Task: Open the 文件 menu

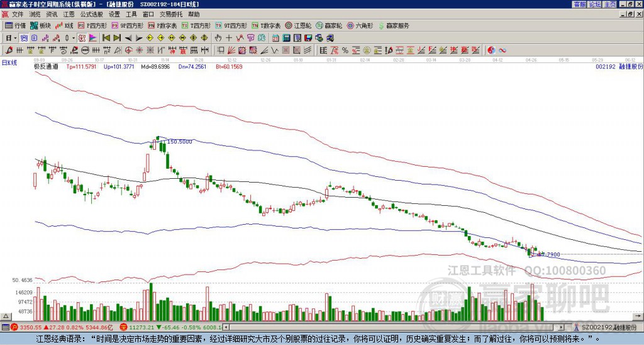Action: (x=18, y=14)
